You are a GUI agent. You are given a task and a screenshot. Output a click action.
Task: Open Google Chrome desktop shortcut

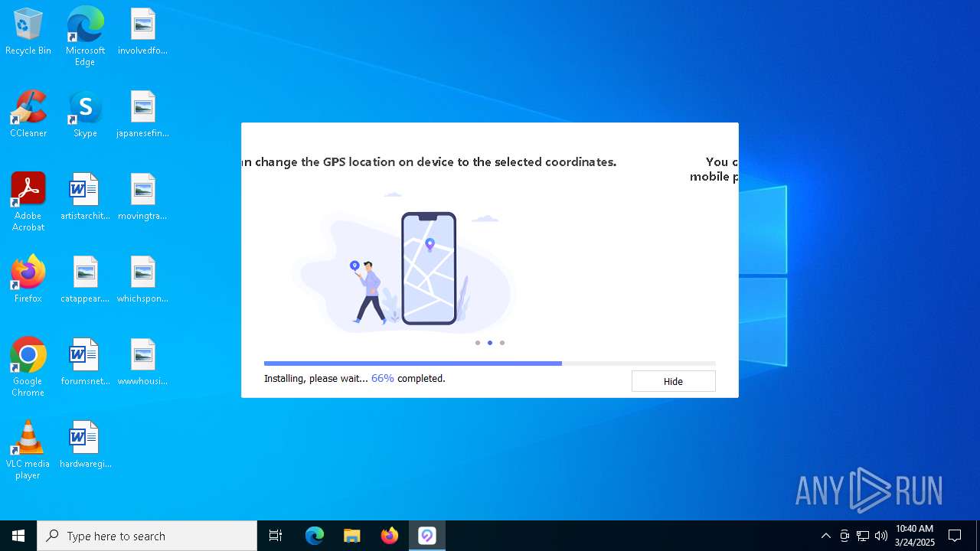tap(28, 367)
